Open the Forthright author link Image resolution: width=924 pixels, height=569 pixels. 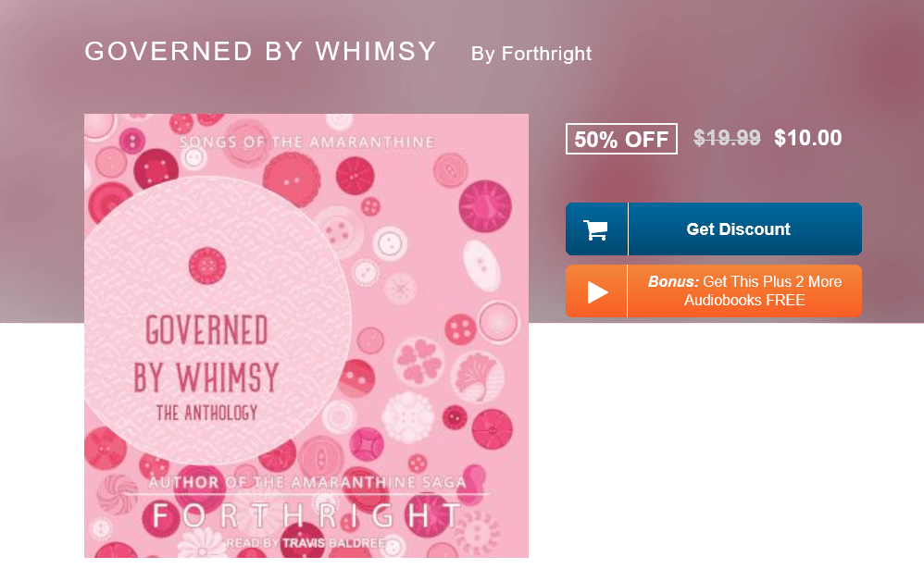531,54
